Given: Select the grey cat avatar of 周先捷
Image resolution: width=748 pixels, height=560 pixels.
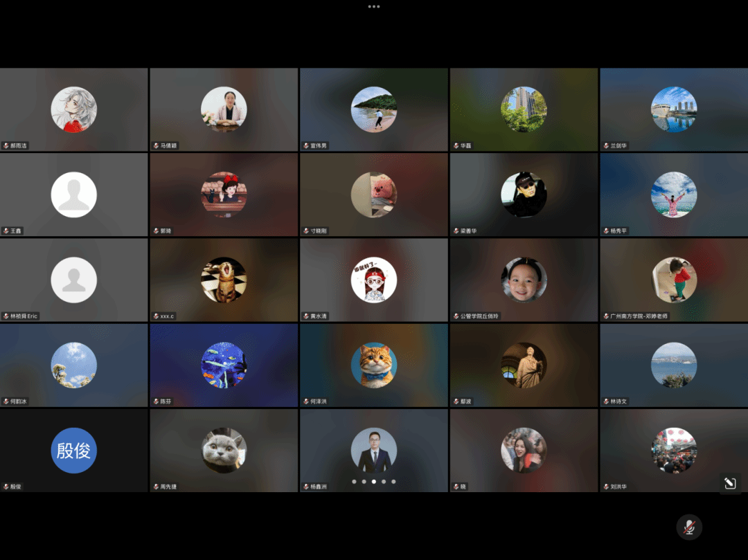Looking at the screenshot, I should (224, 451).
